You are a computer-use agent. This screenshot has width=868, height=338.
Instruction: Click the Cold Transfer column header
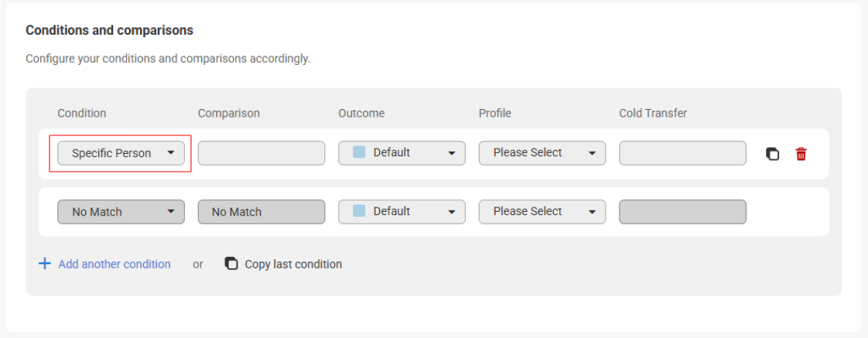(x=653, y=113)
